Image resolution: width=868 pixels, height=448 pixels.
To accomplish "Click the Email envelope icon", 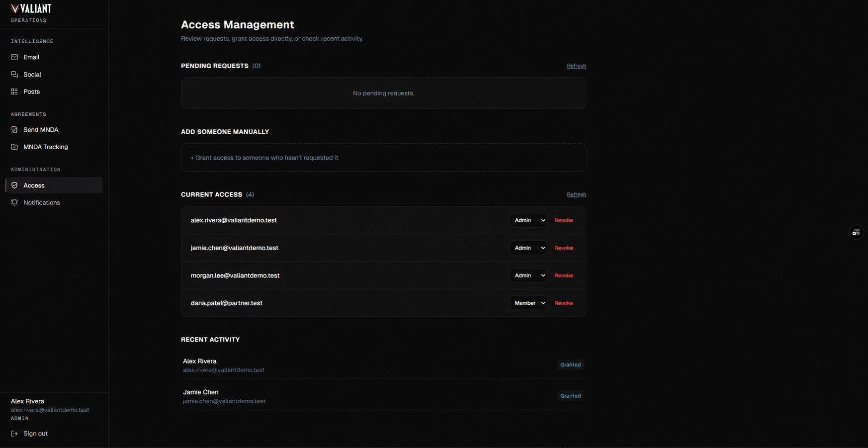I will point(14,57).
